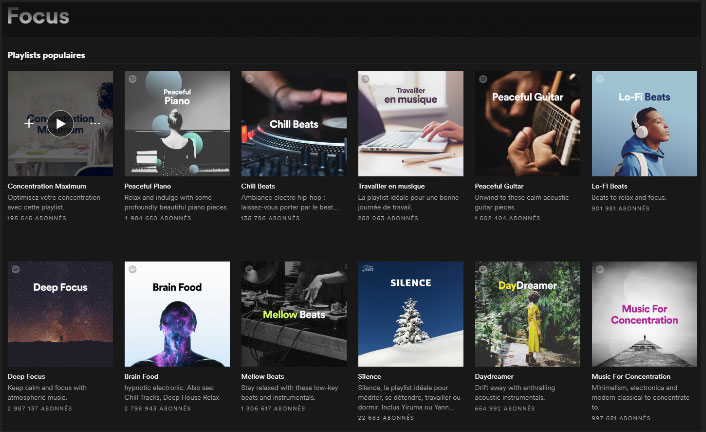Image resolution: width=706 pixels, height=432 pixels.
Task: Click the Spotify logo on Peaceful Guitar cover
Action: pyautogui.click(x=483, y=79)
